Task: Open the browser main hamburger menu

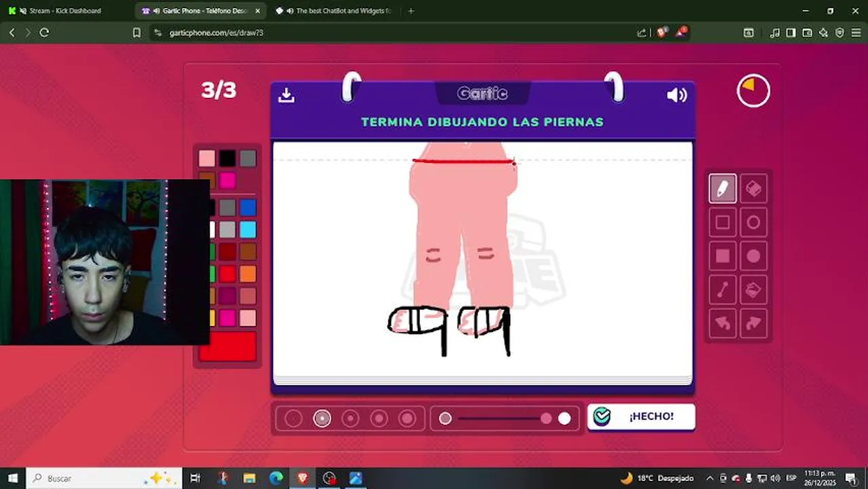Action: coord(856,33)
